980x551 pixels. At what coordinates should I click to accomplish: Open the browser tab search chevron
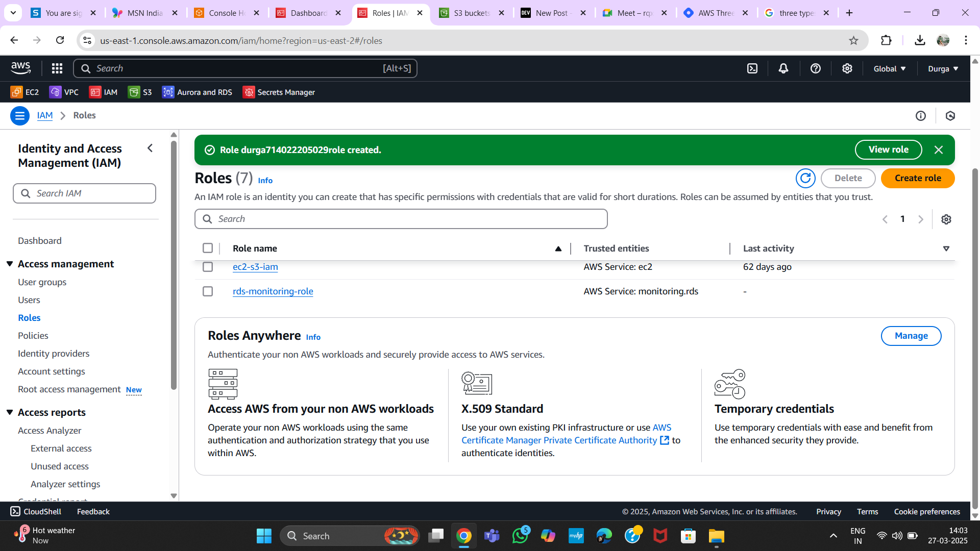tap(13, 13)
